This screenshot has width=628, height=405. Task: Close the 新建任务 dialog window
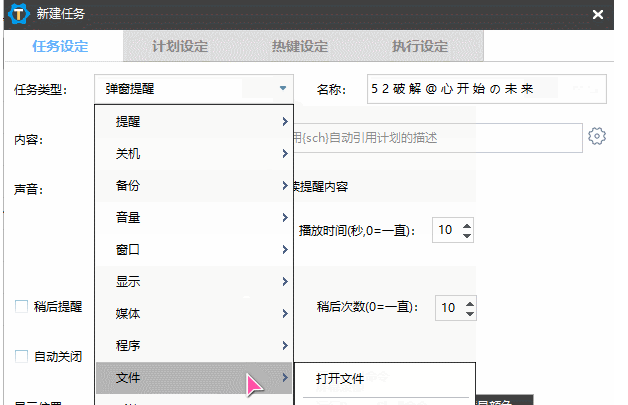click(598, 15)
